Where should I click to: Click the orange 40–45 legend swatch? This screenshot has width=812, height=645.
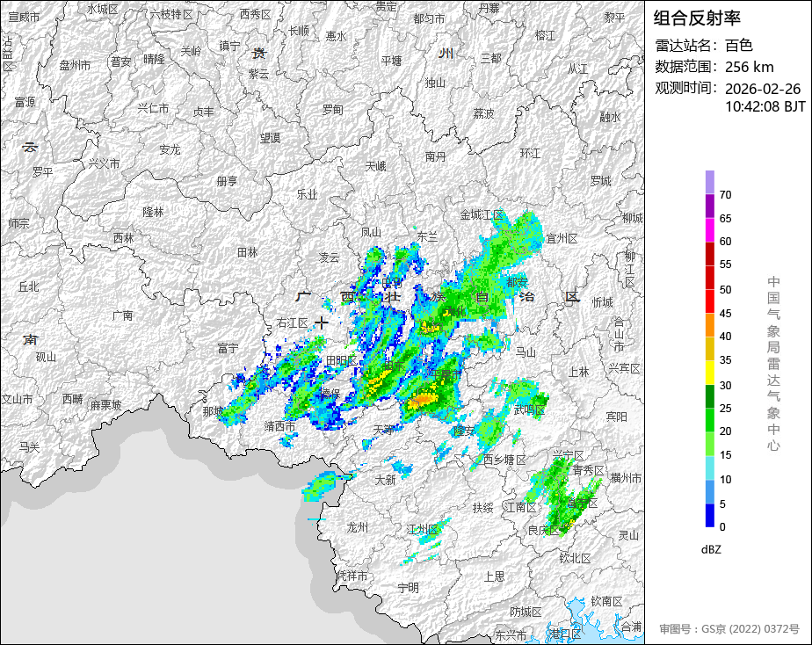click(709, 325)
